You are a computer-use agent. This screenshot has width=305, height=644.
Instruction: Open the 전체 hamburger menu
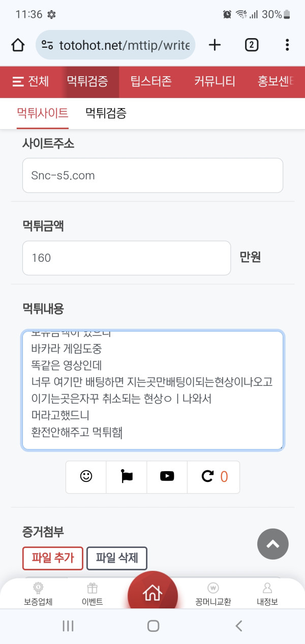point(30,81)
